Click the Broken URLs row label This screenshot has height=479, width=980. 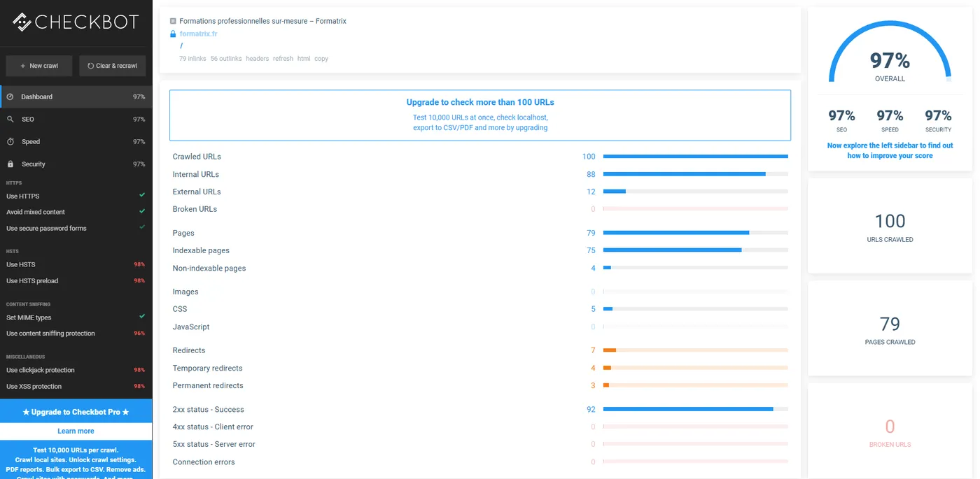point(195,209)
